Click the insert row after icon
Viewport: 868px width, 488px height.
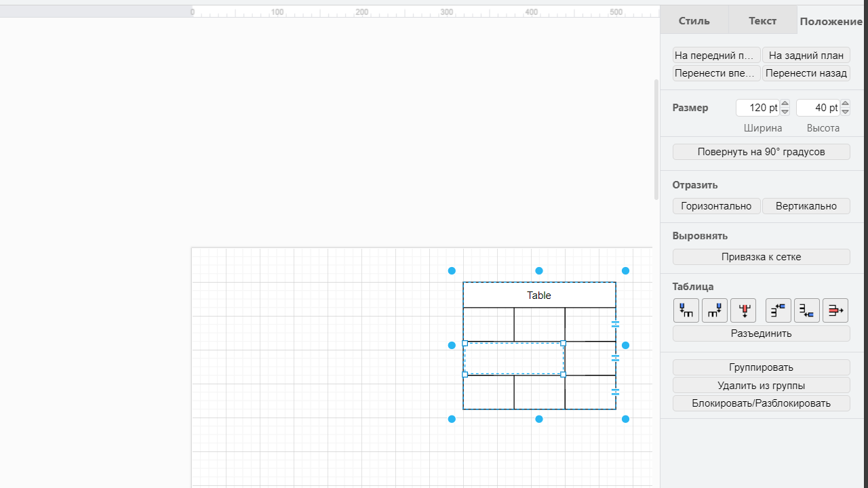(x=806, y=310)
